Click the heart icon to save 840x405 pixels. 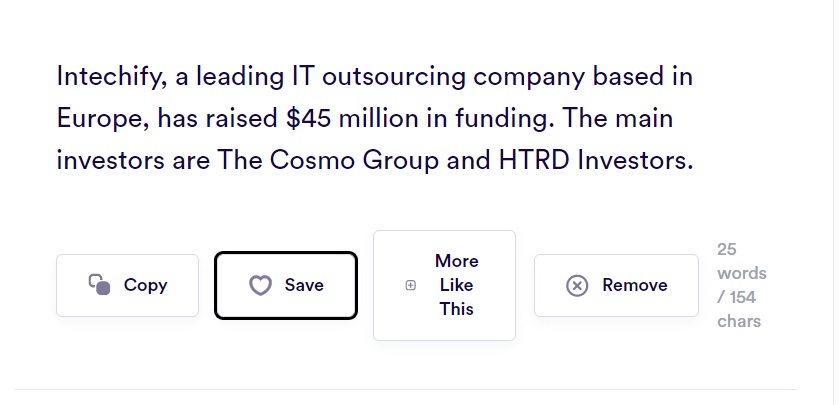[x=260, y=285]
